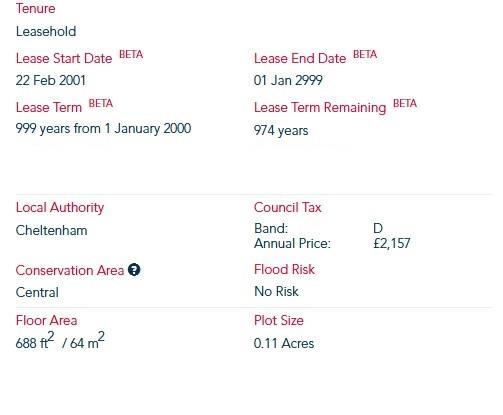
Task: Click the Conservation Area help question-mark icon
Action: click(x=134, y=270)
